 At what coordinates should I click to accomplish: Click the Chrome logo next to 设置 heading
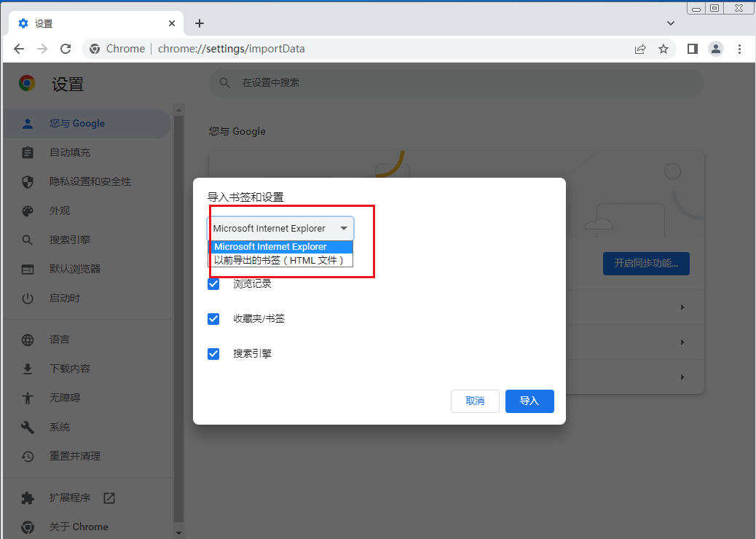pos(27,84)
